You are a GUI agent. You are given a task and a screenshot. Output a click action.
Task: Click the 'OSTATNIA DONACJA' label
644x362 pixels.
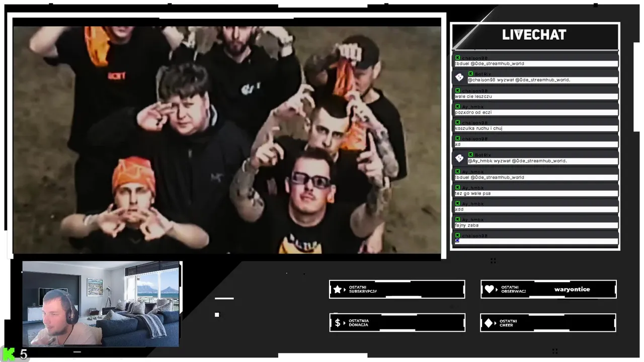[359, 323]
